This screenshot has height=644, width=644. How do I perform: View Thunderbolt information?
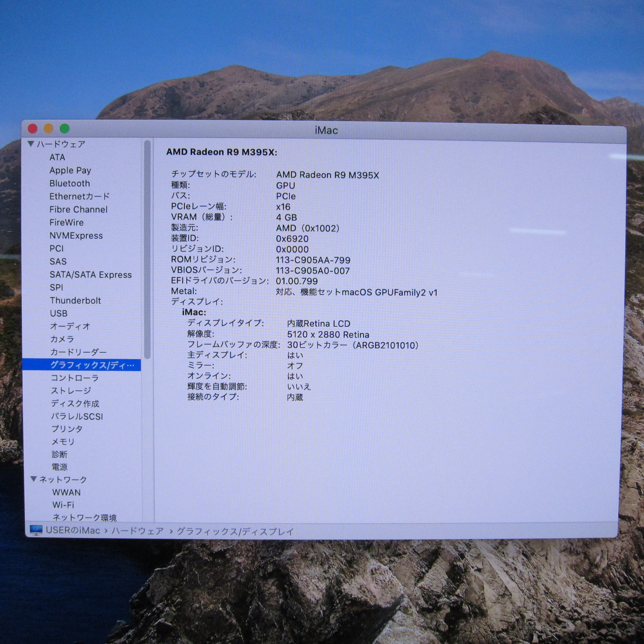(x=75, y=300)
